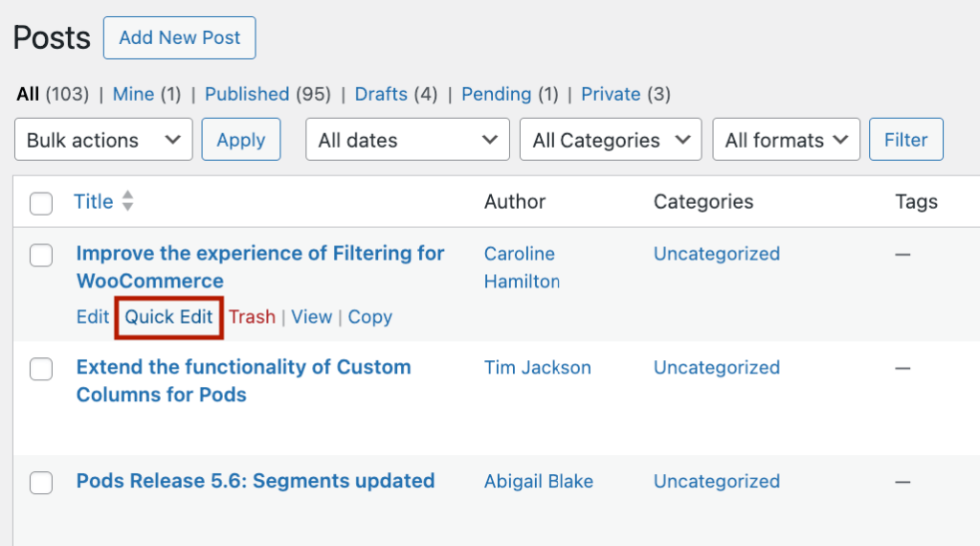Show Private posts
The height and width of the screenshot is (546, 980).
tap(611, 94)
